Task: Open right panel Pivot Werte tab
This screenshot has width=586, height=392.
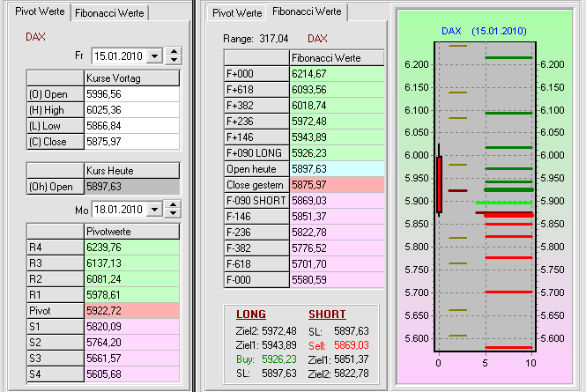Action: click(237, 13)
